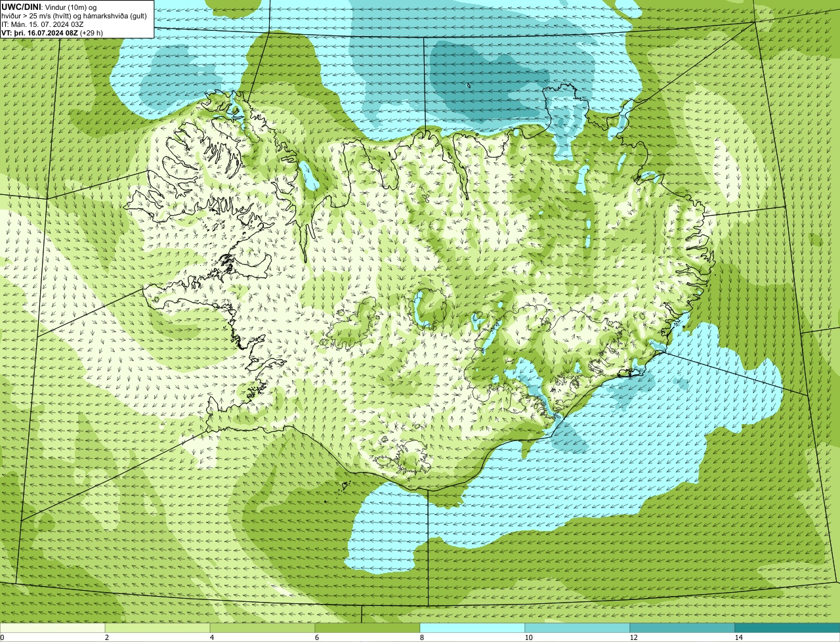Click the '10' tick label on the scale
This screenshot has width=840, height=642.
[x=528, y=637]
